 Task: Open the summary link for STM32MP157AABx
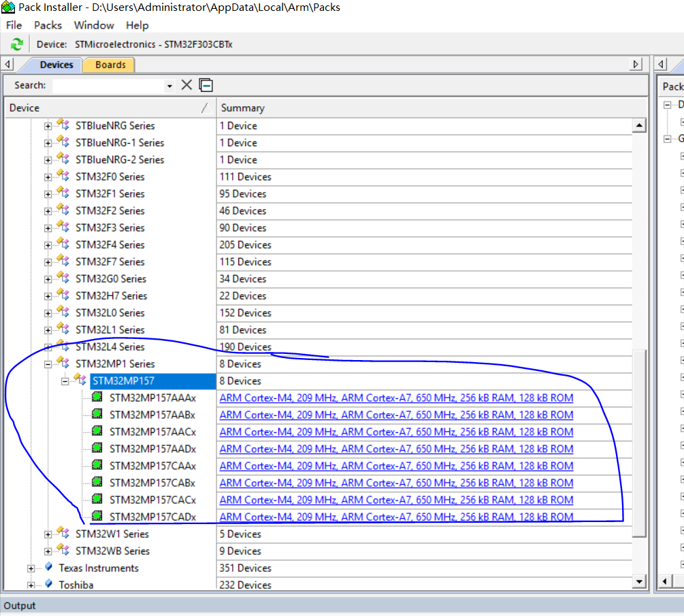(x=396, y=415)
